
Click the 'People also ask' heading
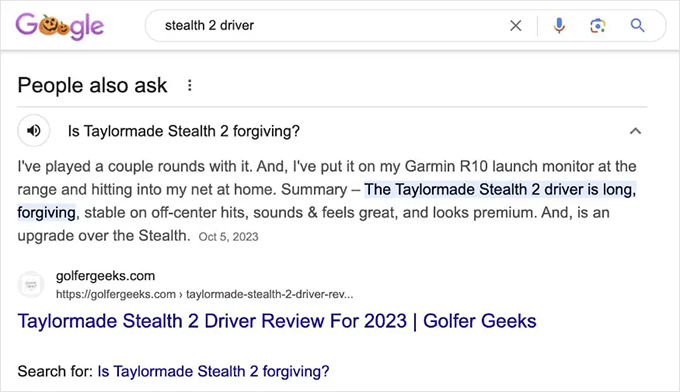click(x=92, y=85)
